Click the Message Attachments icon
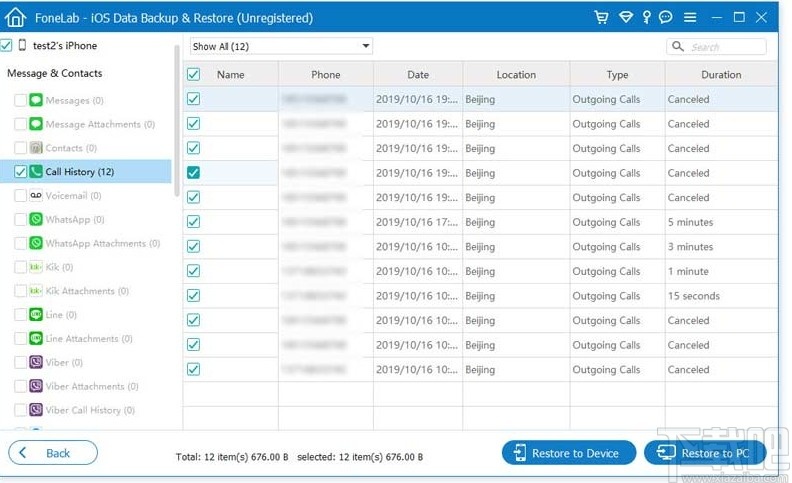 point(36,124)
